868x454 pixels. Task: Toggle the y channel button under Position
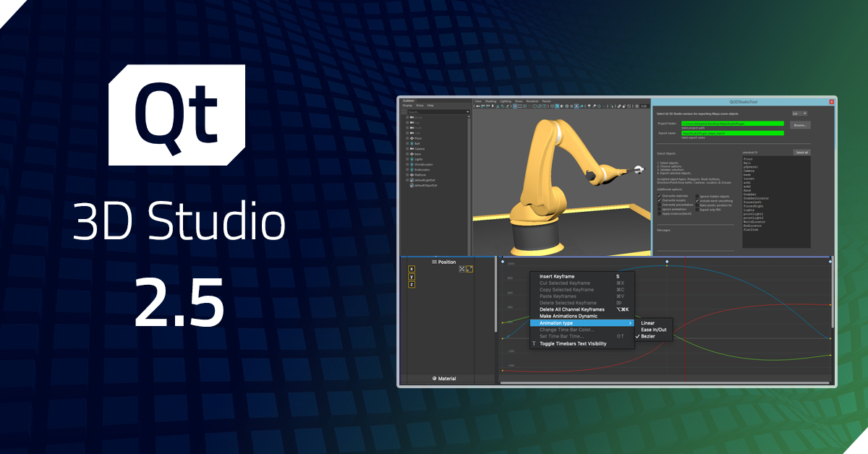412,277
